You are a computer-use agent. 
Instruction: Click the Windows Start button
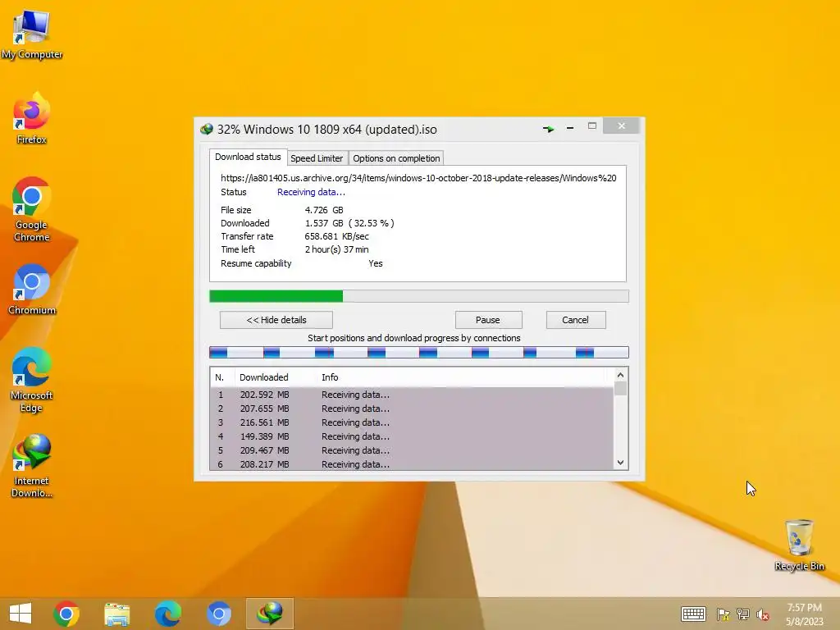click(21, 614)
